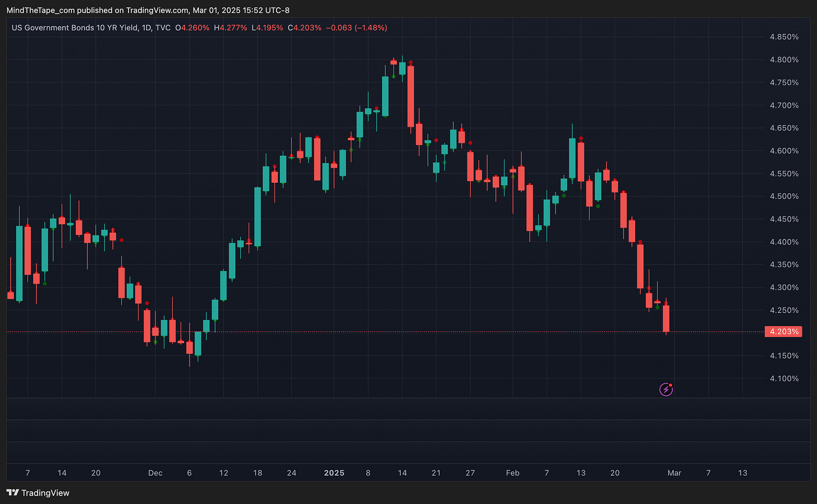Click the '21' date label on time axis
Viewport: 817px width, 504px height.
[436, 473]
